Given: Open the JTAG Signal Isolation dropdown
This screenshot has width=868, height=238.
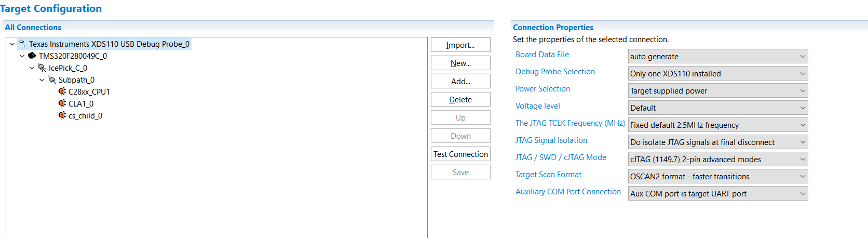Looking at the screenshot, I should coord(718,142).
